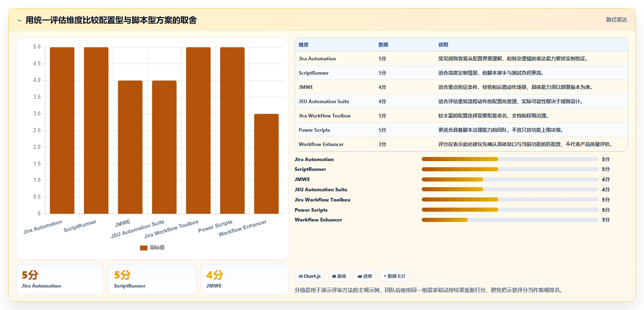The height and width of the screenshot is (310, 644).
Task: Click the 指标值 legend color swatch
Action: click(144, 248)
